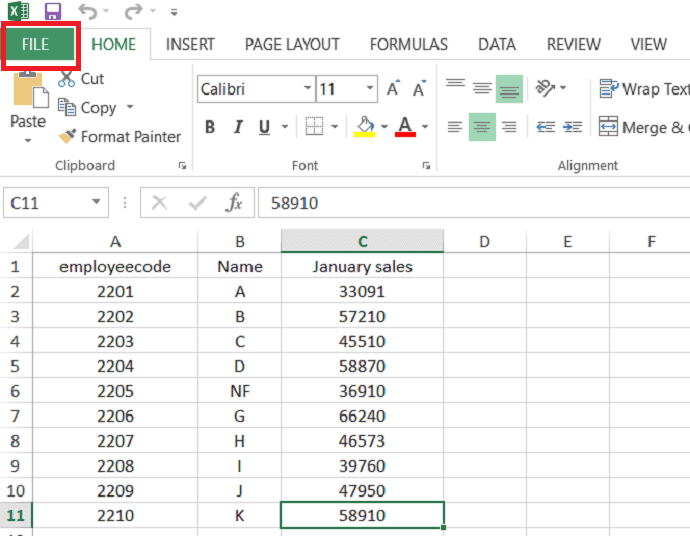The width and height of the screenshot is (690, 536).
Task: Toggle Wrap Text option
Action: click(643, 89)
